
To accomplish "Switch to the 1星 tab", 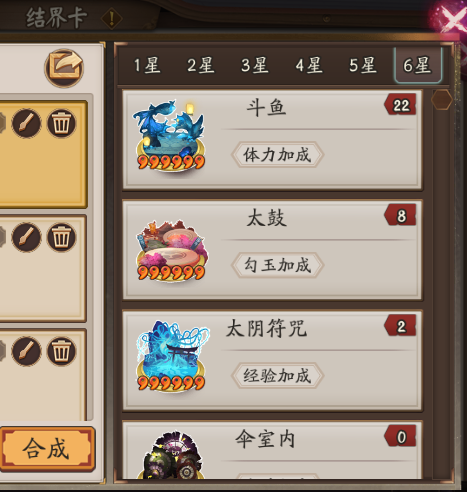I will click(147, 65).
